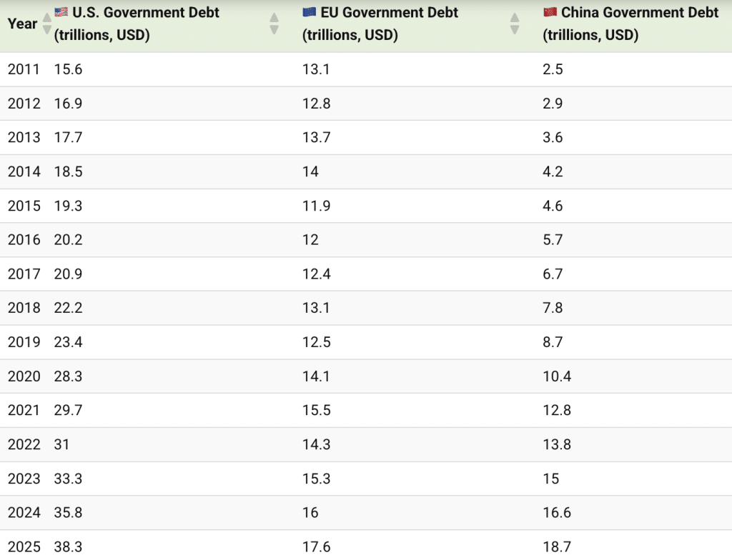
Task: Select the Year column header
Action: [x=22, y=24]
